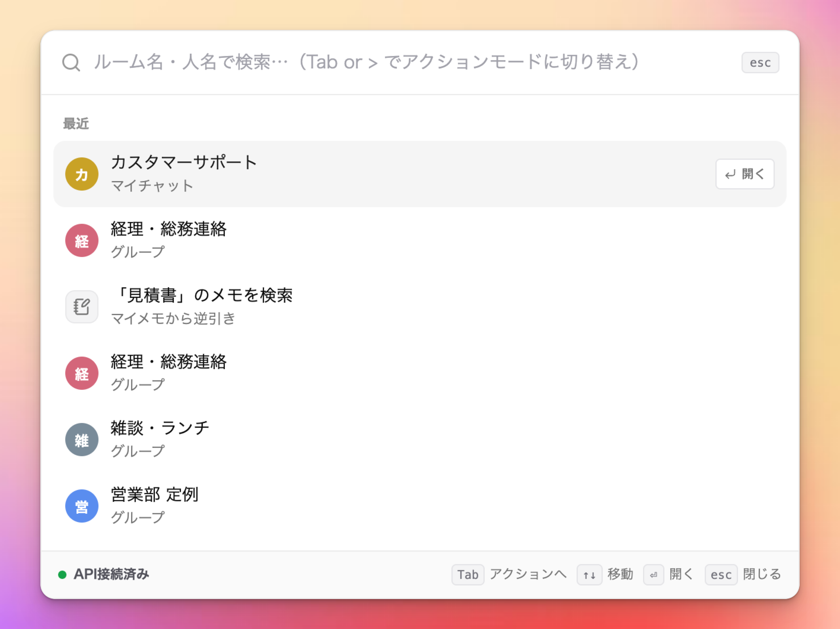Click the green API connection status dot
Image resolution: width=840 pixels, height=629 pixels.
(62, 575)
